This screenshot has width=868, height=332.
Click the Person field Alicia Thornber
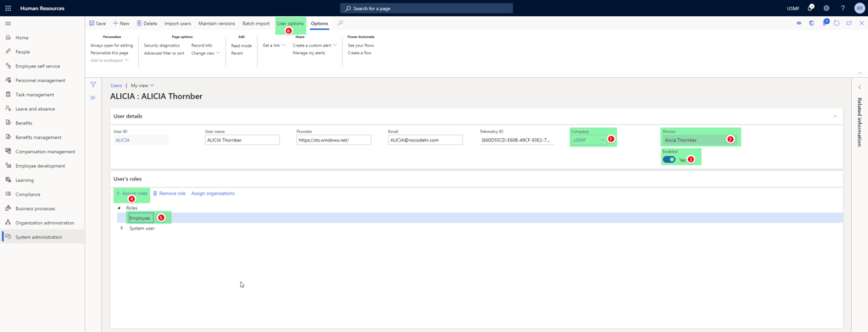(698, 140)
